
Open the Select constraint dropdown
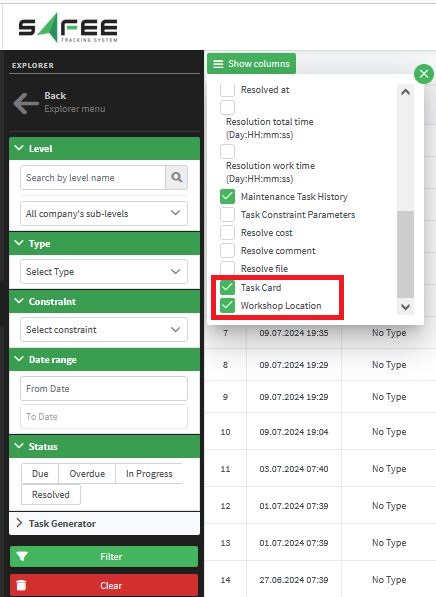point(104,329)
